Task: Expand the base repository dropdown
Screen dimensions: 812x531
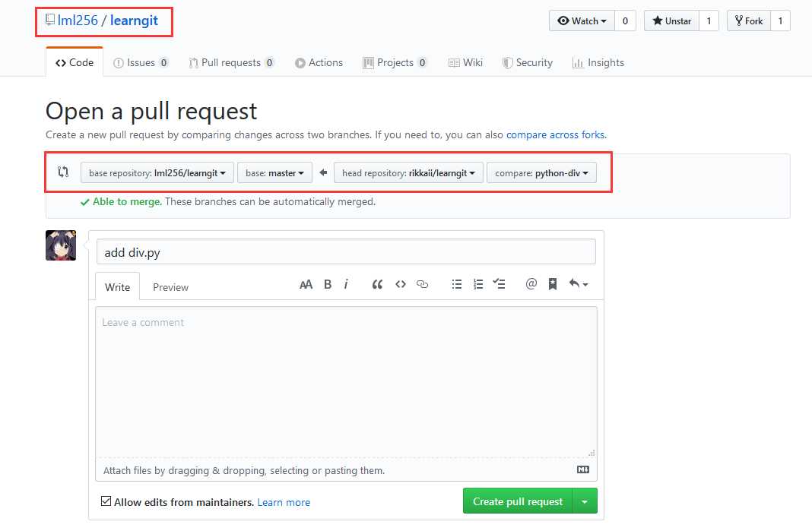Action: 157,173
